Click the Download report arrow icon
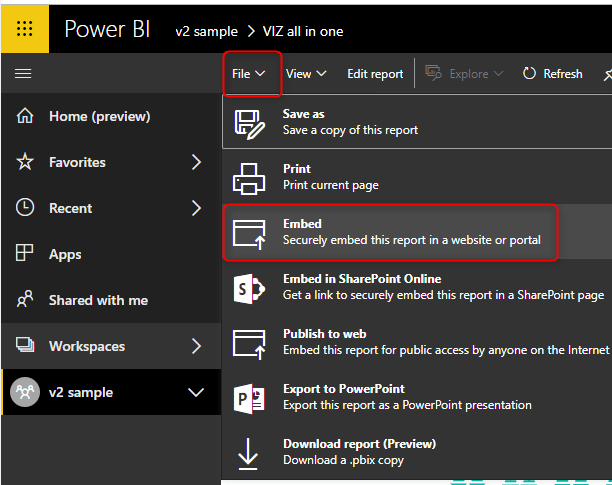The width and height of the screenshot is (612, 485). [x=248, y=454]
